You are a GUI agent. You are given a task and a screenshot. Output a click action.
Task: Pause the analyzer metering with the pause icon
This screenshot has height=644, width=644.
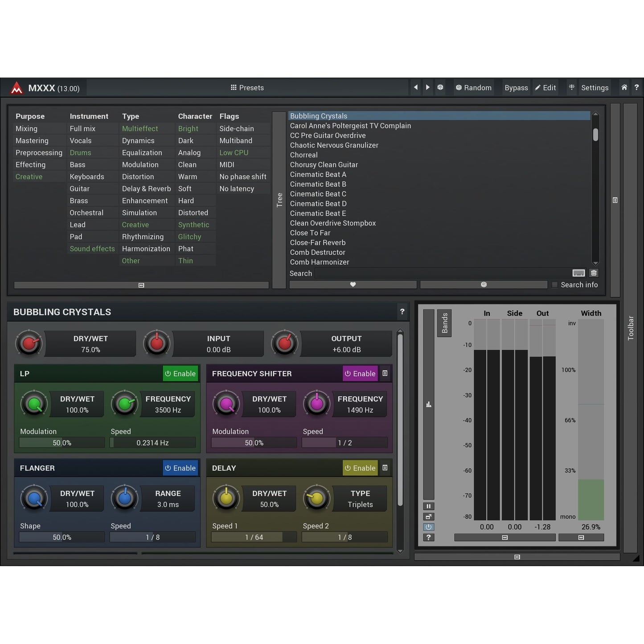pos(428,506)
